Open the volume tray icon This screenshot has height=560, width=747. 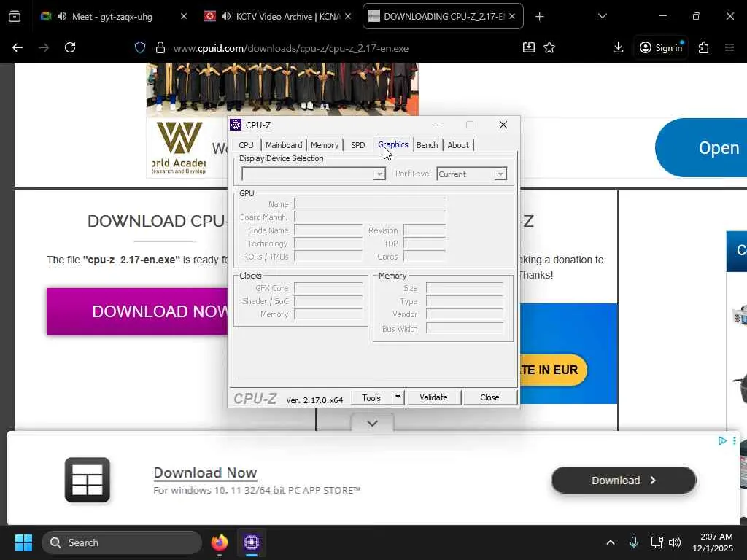click(675, 542)
